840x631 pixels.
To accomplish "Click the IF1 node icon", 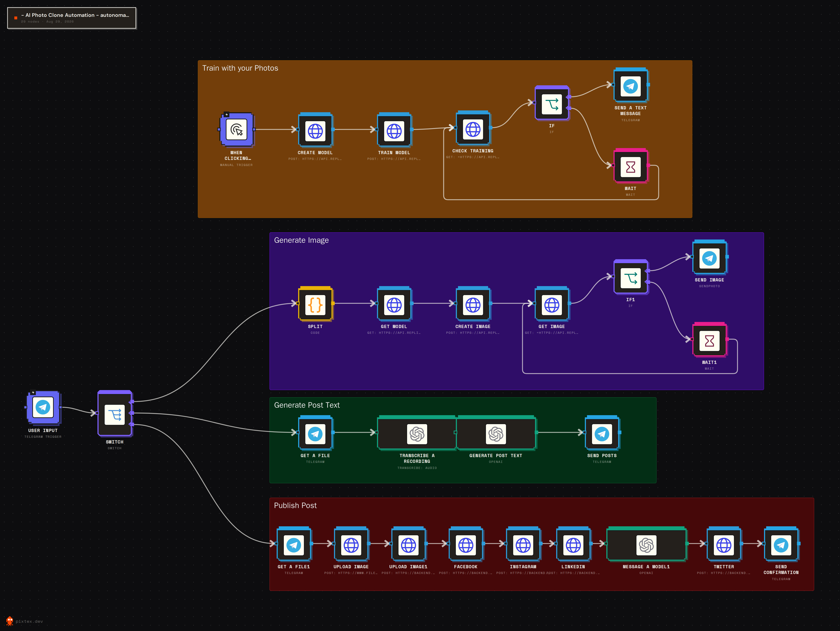I will [630, 278].
